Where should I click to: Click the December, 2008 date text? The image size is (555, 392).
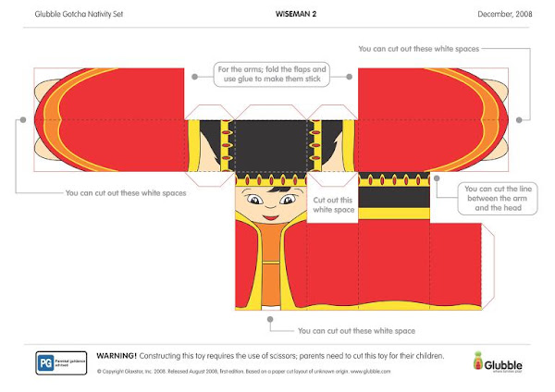(x=505, y=14)
